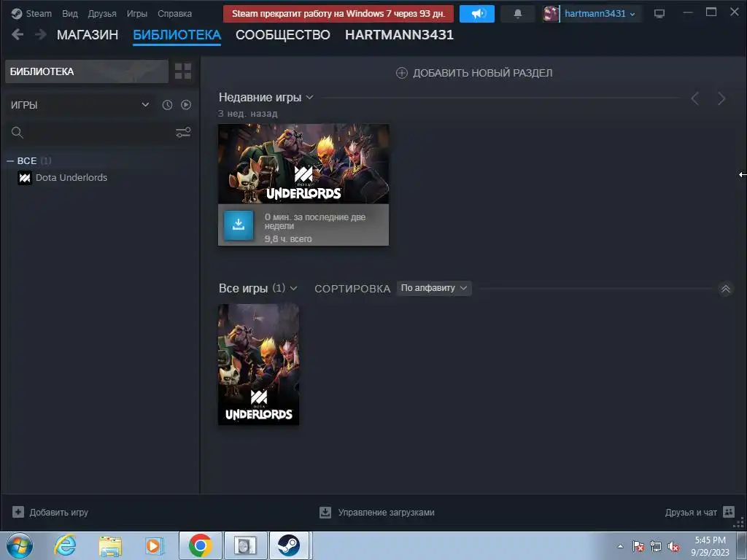Expand the hartmann3431 account dropdown
This screenshot has width=747, height=560.
coord(600,14)
